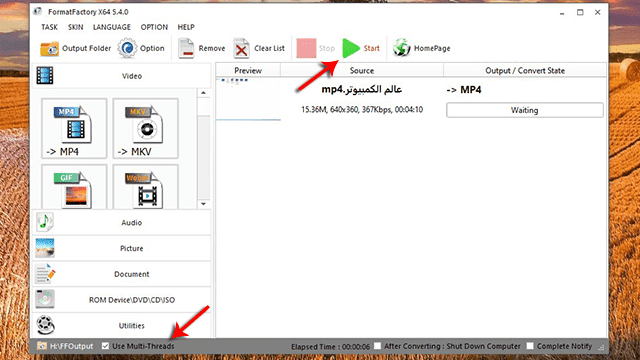This screenshot has width=640, height=360.
Task: Expand the Document category section
Action: point(122,274)
